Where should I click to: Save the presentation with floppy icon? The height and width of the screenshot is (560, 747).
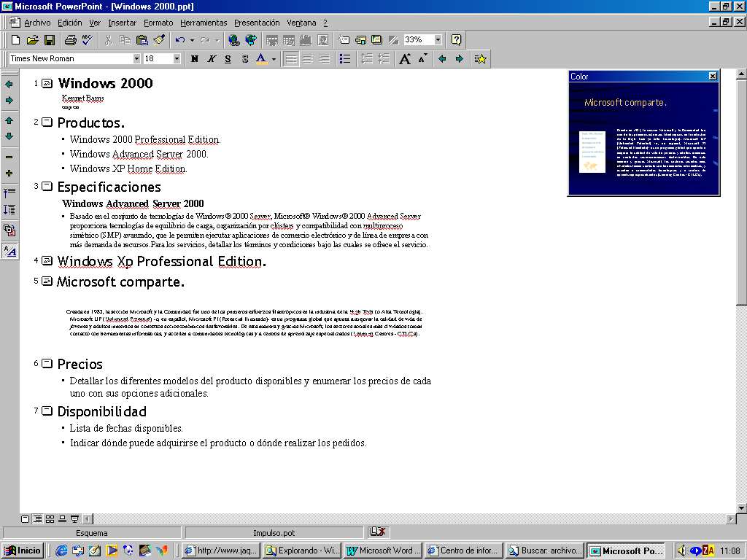[x=50, y=40]
